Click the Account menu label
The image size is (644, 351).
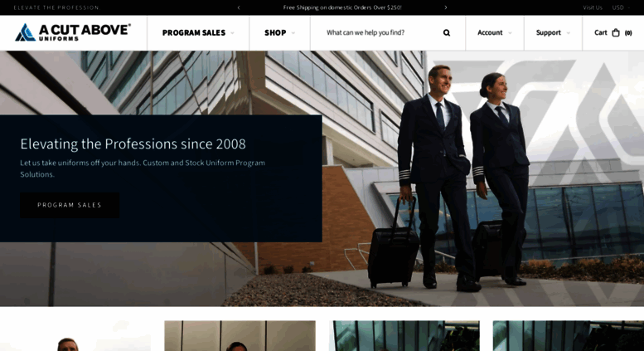click(490, 32)
